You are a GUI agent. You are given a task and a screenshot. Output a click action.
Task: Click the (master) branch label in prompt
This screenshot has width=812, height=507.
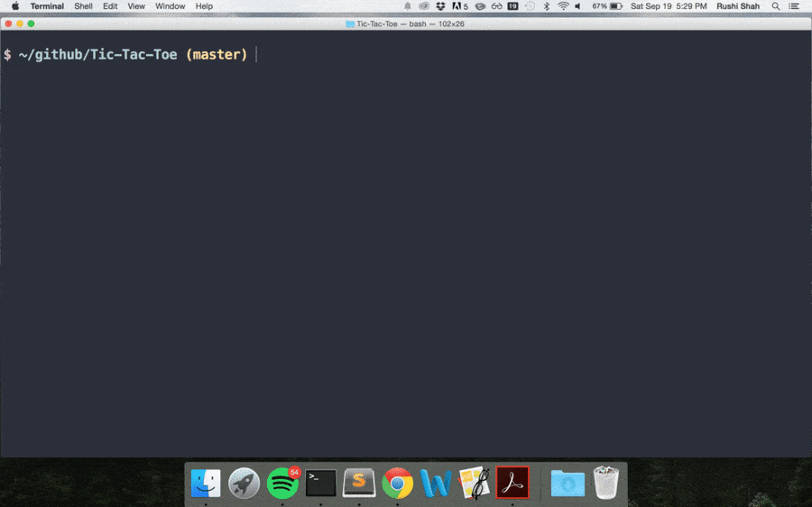click(217, 54)
